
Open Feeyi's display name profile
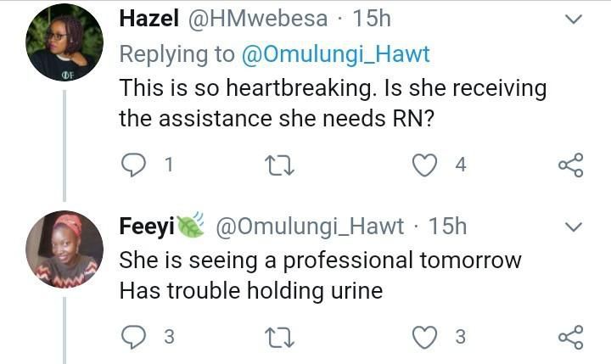[x=148, y=227]
